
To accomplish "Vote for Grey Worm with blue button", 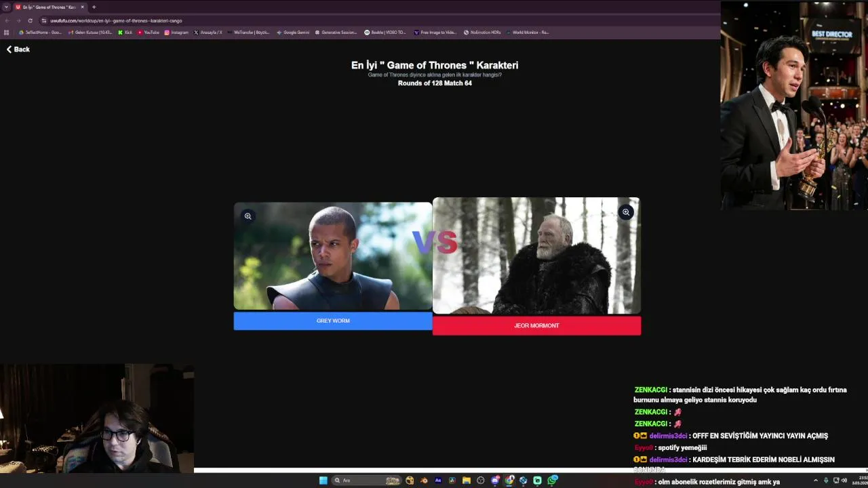I will pyautogui.click(x=333, y=321).
